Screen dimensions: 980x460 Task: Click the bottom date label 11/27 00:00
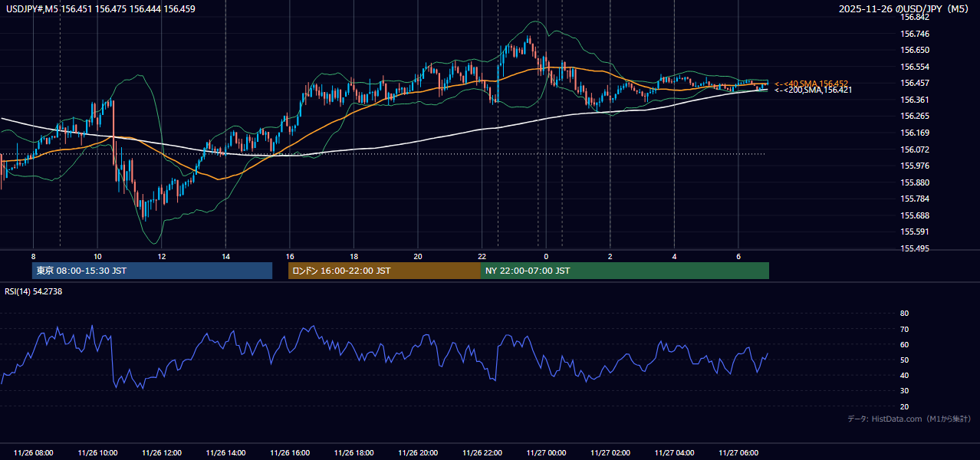pos(547,453)
